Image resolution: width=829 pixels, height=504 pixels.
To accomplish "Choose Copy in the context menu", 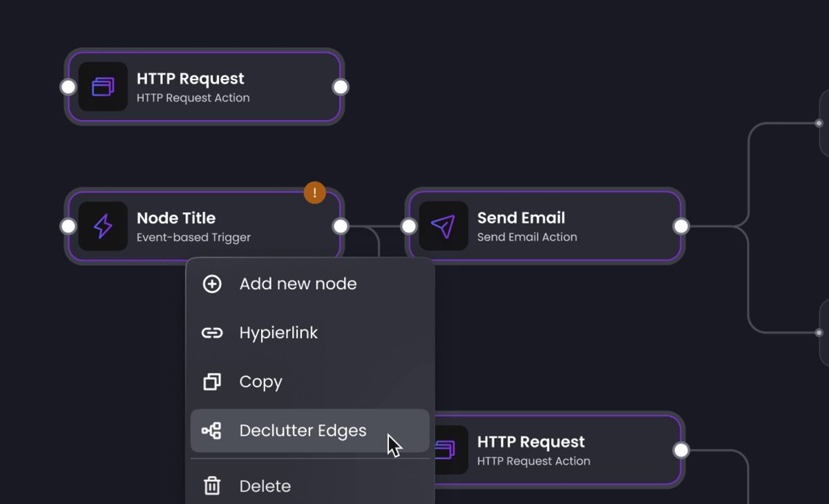I will (309, 382).
